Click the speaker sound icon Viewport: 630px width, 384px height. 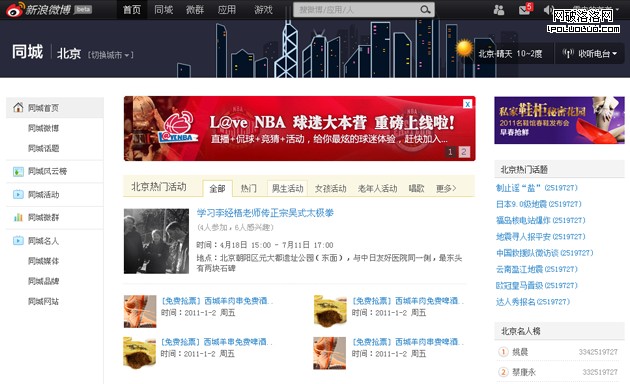click(547, 10)
